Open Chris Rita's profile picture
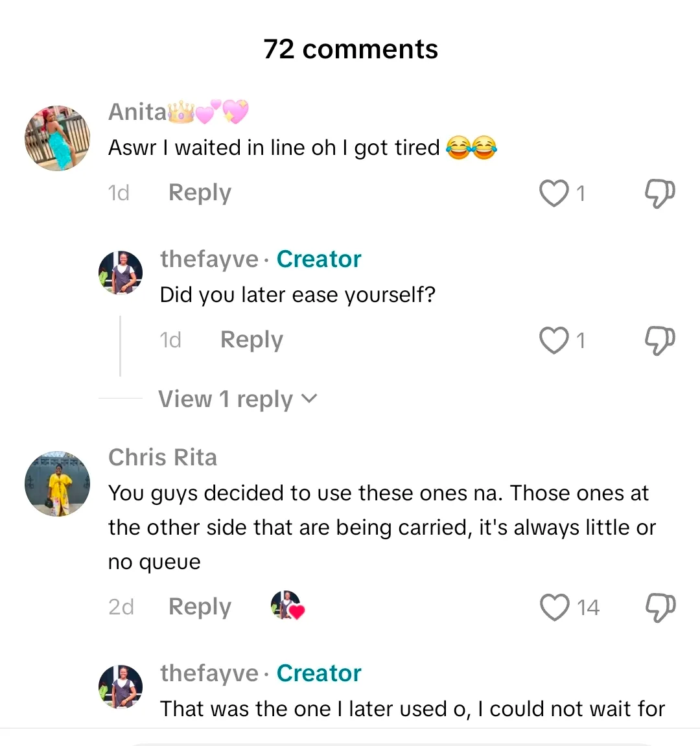This screenshot has width=700, height=746. [57, 484]
